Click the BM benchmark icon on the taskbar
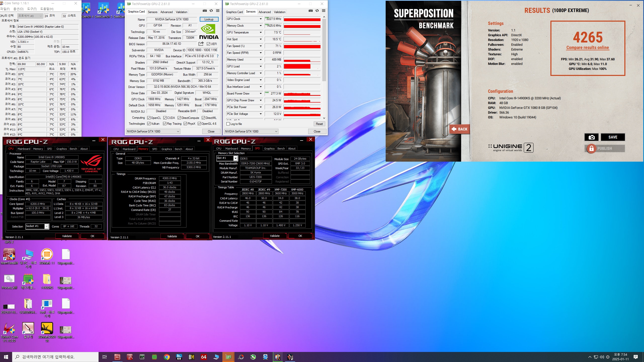The width and height of the screenshot is (644, 362). (x=191, y=357)
